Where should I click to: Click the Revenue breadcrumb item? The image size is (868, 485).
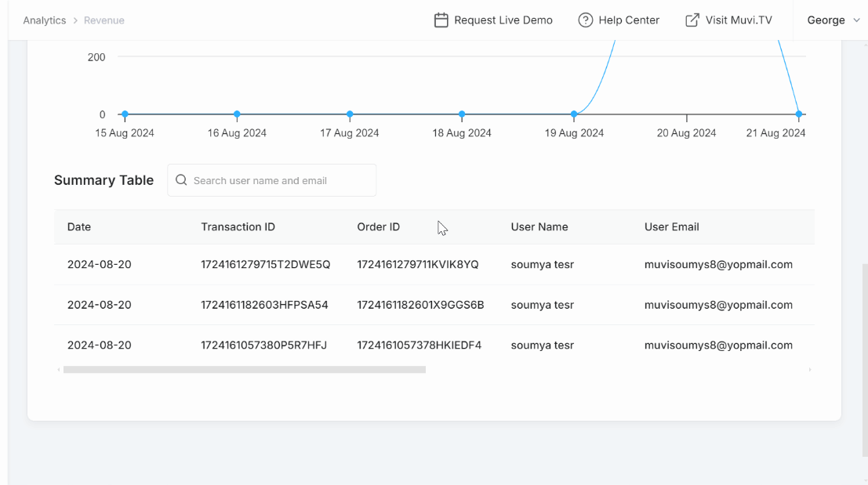(104, 20)
